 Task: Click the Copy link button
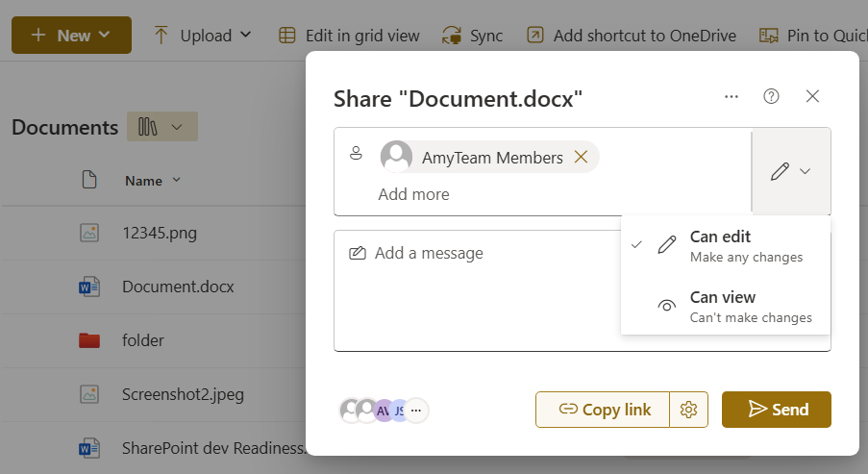(x=603, y=410)
